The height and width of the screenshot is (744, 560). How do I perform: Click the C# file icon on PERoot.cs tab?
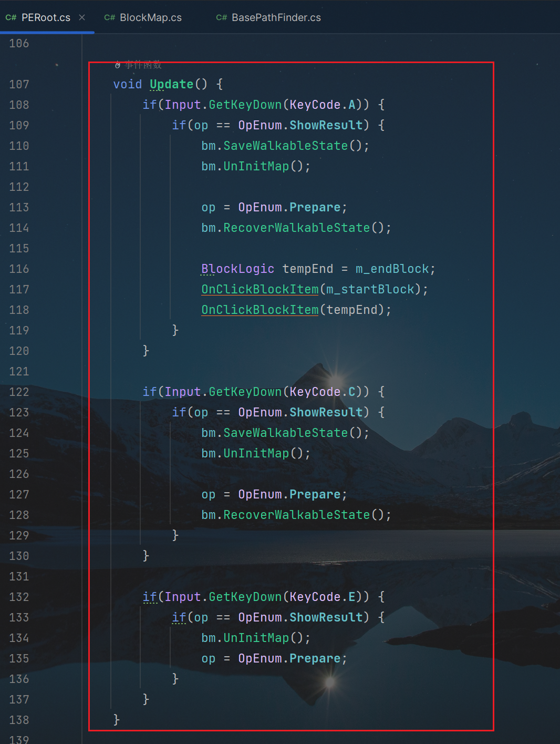(x=11, y=17)
